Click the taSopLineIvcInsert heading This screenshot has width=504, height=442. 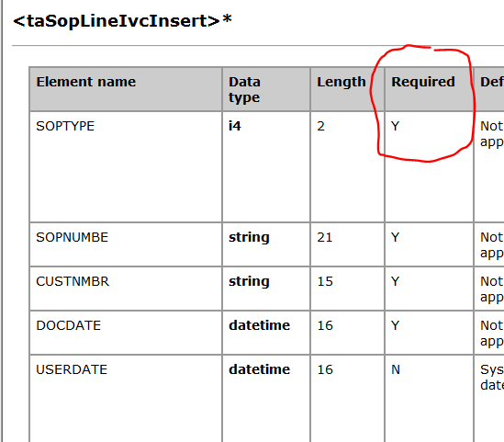[122, 21]
